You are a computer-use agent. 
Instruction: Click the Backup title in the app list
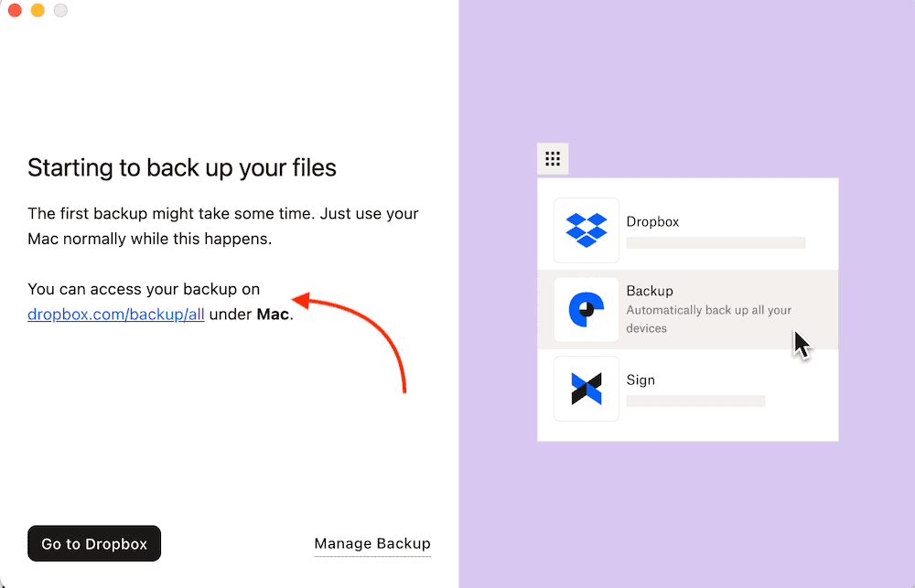[x=650, y=291]
